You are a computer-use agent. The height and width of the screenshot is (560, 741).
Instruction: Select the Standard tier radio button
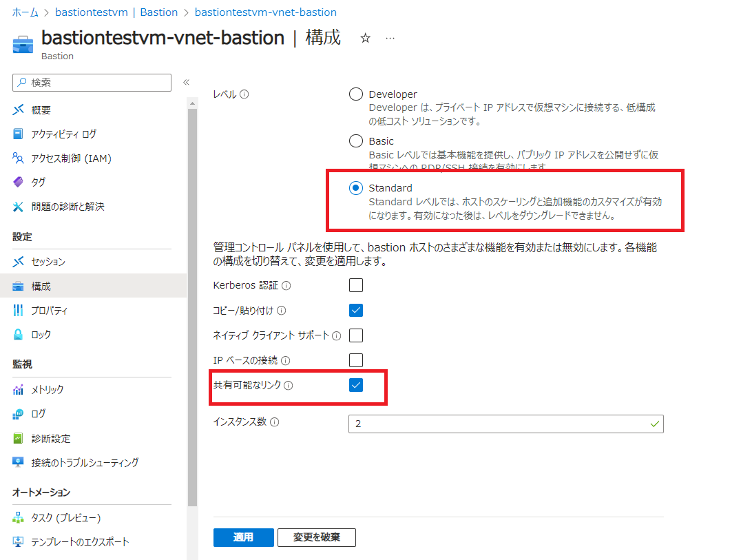point(356,187)
